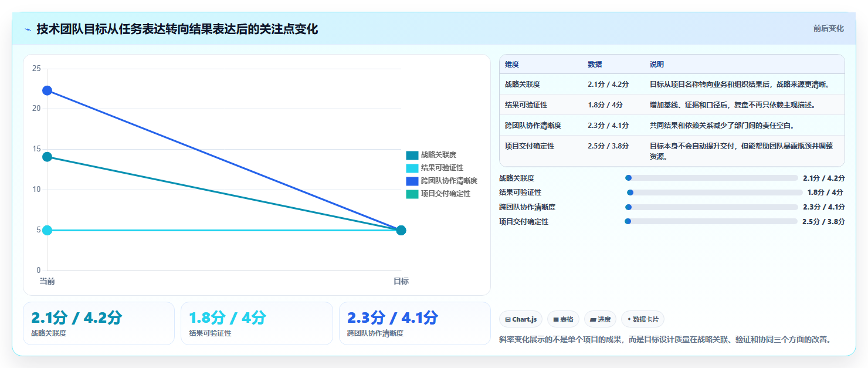Viewport: 868px width, 368px height.
Task: Click the 2.3分 / 4.1分 data card
Action: point(415,323)
